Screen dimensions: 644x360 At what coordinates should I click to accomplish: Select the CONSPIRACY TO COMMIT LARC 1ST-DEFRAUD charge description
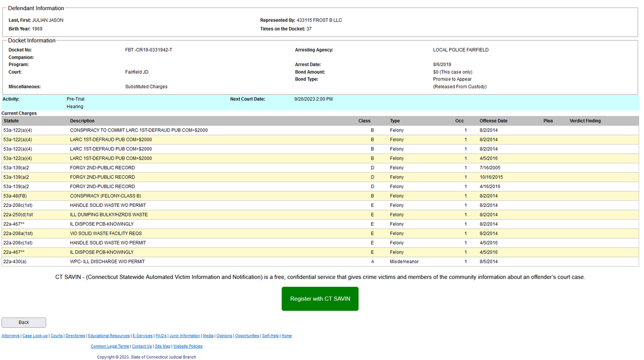(139, 131)
